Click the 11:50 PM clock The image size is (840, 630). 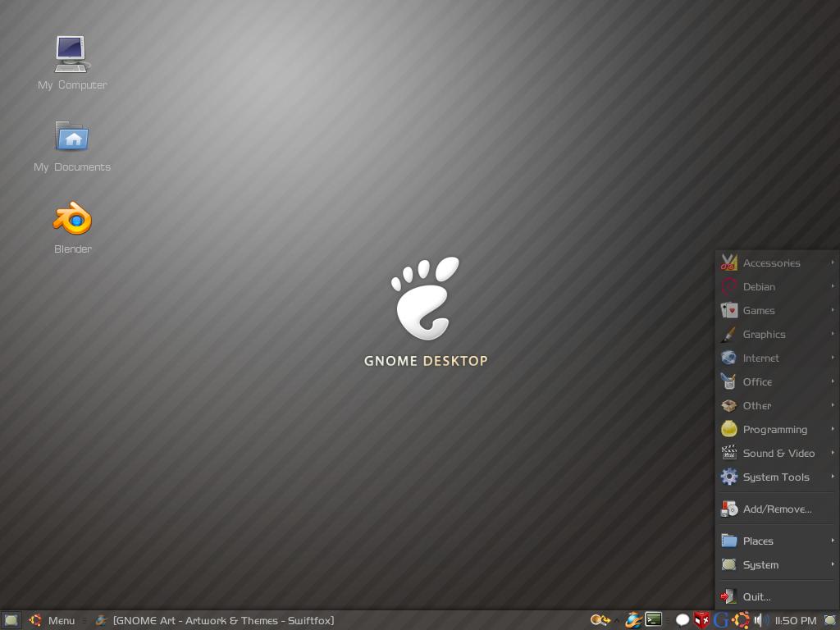coord(796,620)
